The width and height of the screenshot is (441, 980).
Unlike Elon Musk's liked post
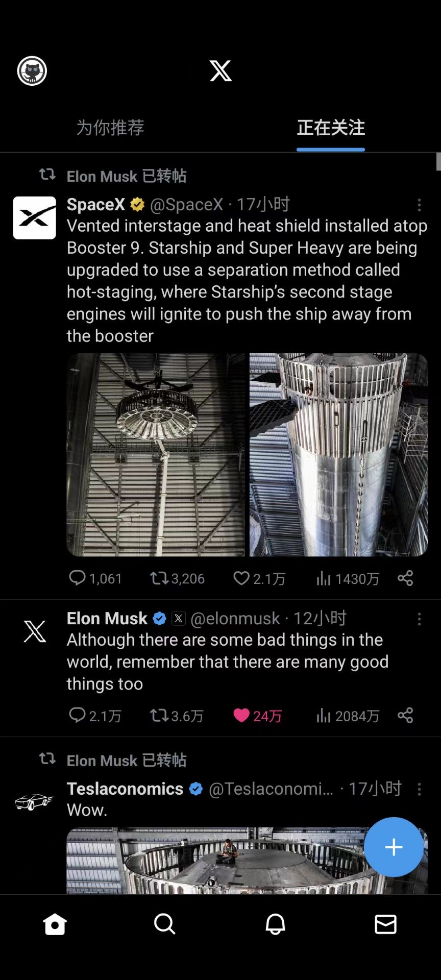(x=241, y=716)
